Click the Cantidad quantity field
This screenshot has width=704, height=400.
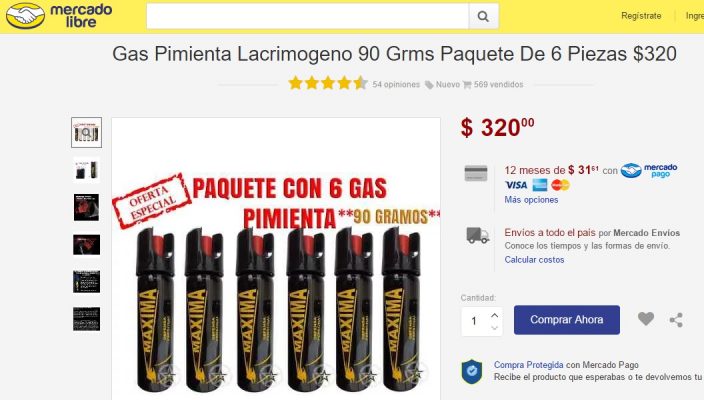click(x=482, y=321)
